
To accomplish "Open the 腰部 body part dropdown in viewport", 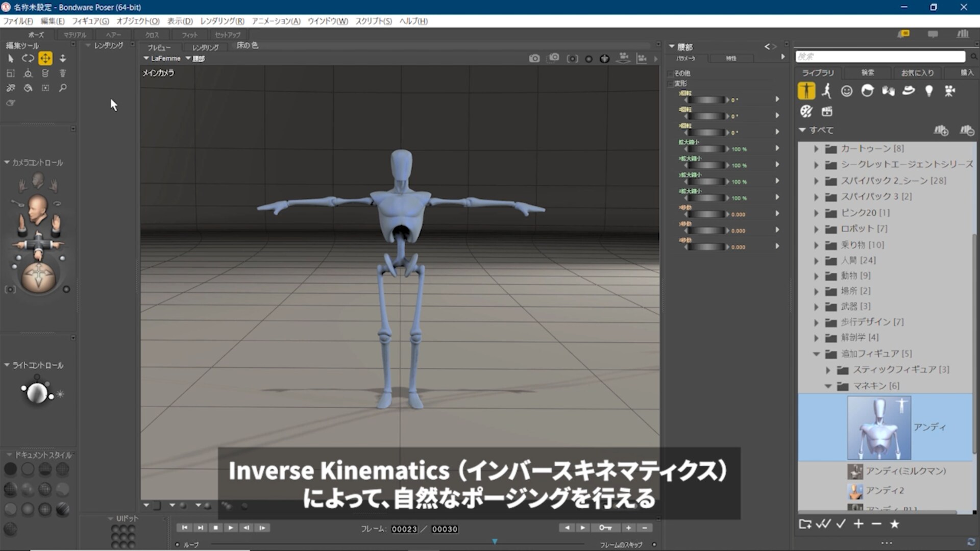I will 195,59.
